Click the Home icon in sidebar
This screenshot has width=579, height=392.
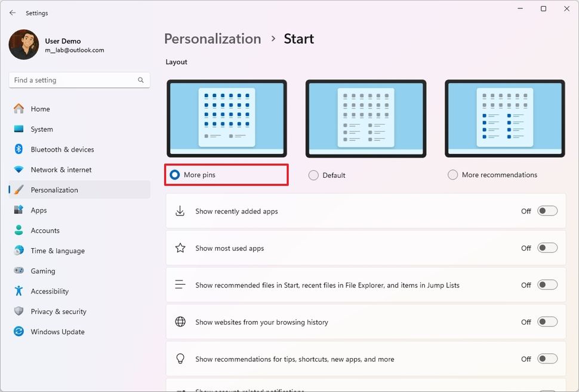click(x=19, y=109)
